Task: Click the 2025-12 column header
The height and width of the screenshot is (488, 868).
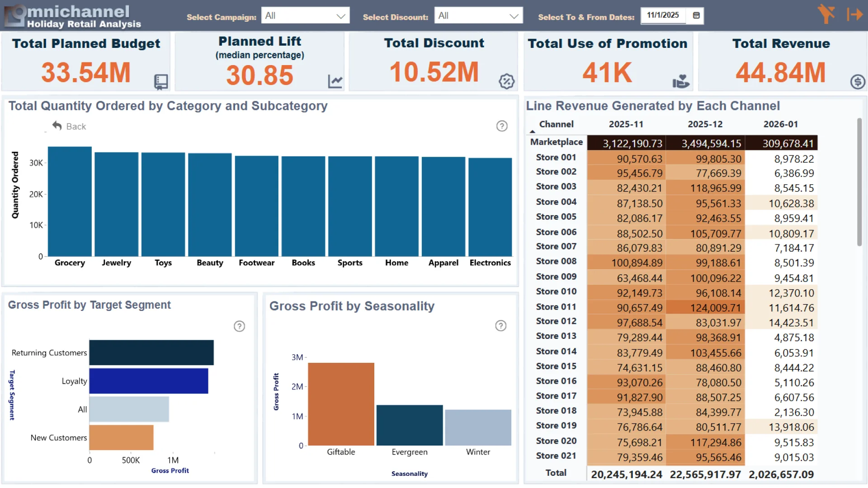Action: click(x=705, y=124)
